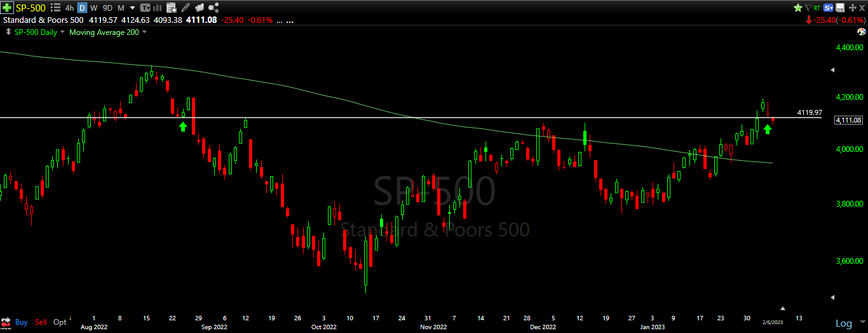Click the four-arrow move window icon
868x333 pixels.
pyautogui.click(x=853, y=8)
